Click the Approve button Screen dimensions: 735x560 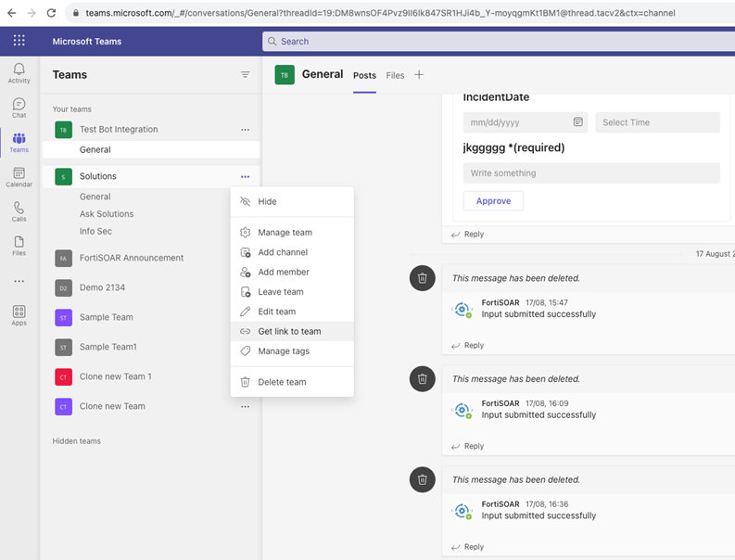point(493,201)
